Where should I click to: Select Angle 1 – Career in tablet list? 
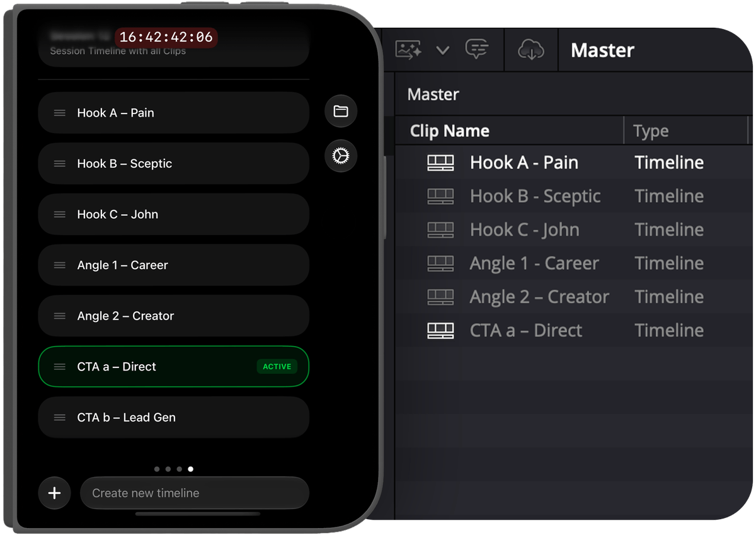[x=174, y=265]
